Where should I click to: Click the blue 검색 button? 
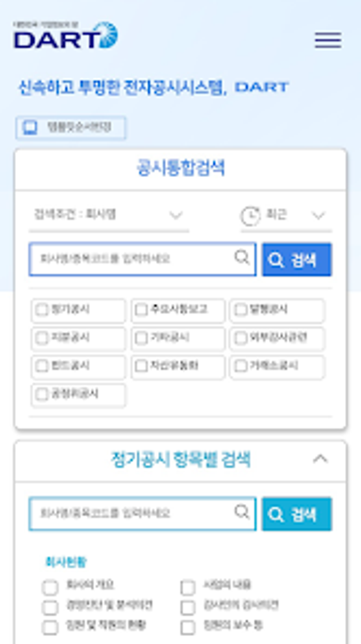click(297, 259)
